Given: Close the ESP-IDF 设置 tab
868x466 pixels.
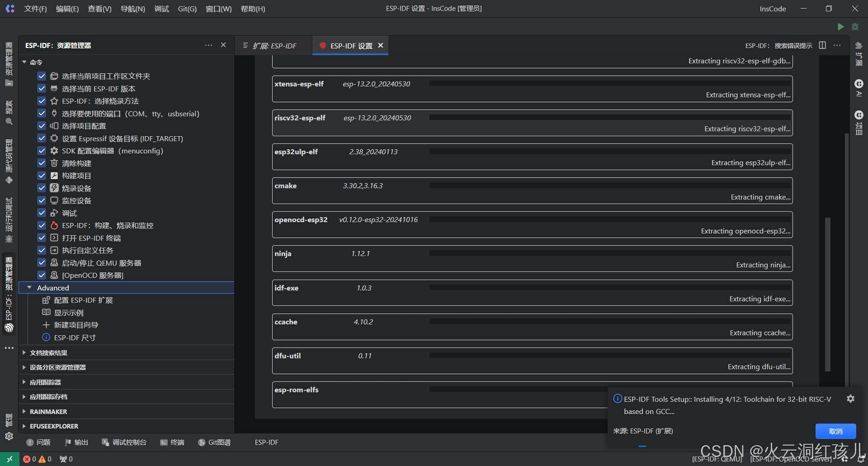Looking at the screenshot, I should pyautogui.click(x=381, y=45).
